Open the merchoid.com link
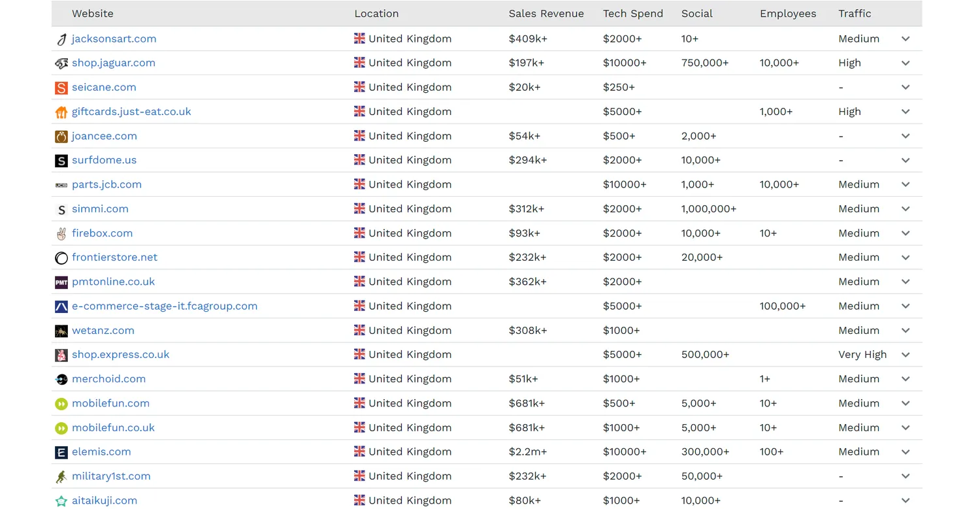Screen dimensions: 980x509 [108, 379]
